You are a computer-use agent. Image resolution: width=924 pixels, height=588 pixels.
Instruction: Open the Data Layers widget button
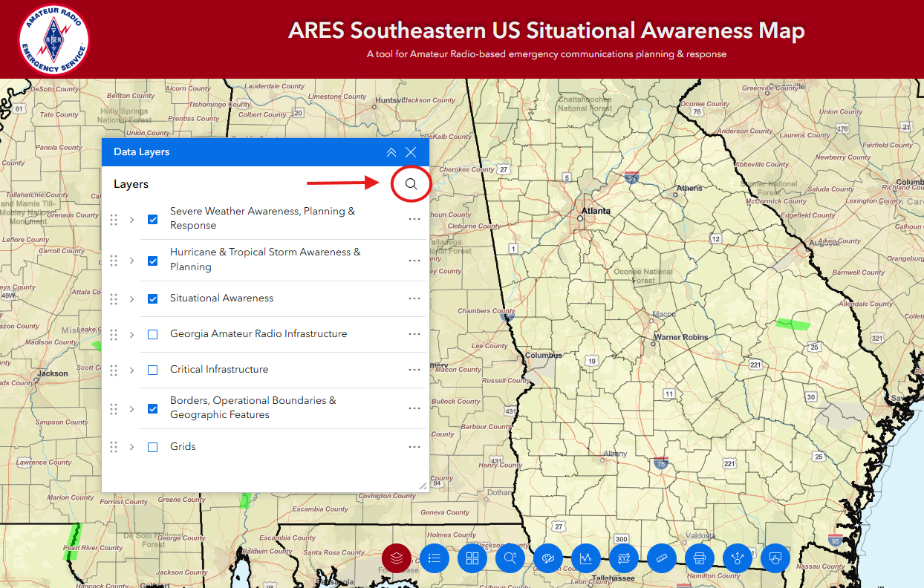(x=397, y=558)
